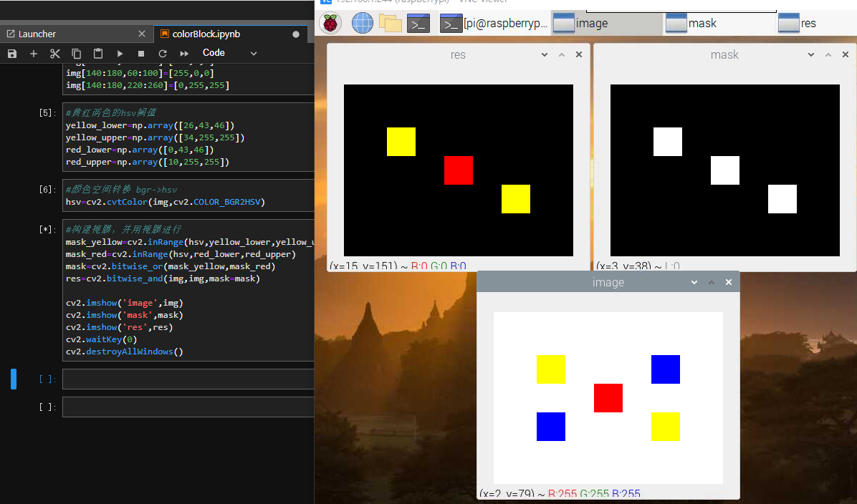Viewport: 857px width, 504px height.
Task: Click the mask window title bar text
Action: [x=724, y=54]
